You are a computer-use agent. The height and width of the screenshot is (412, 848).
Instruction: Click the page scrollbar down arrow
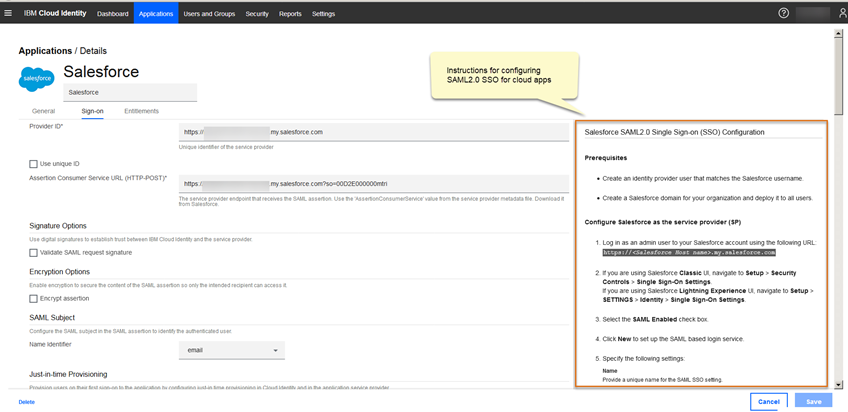pos(839,384)
